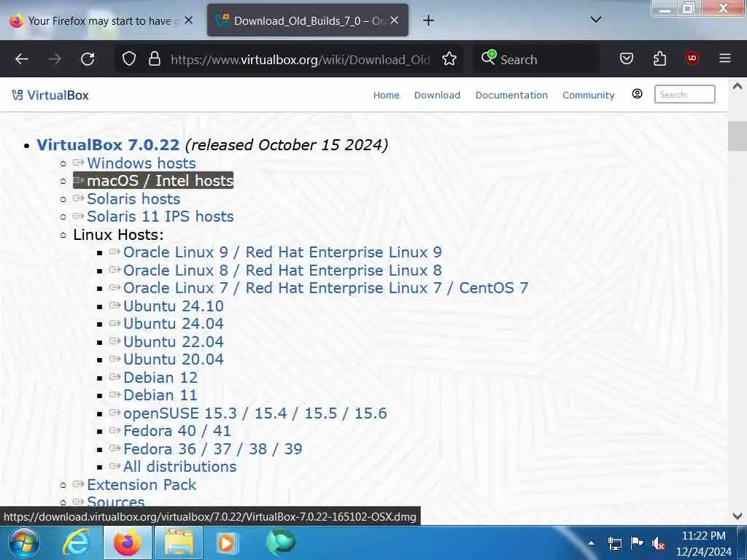The width and height of the screenshot is (747, 560).
Task: Open the Download navigation link
Action: pos(437,96)
